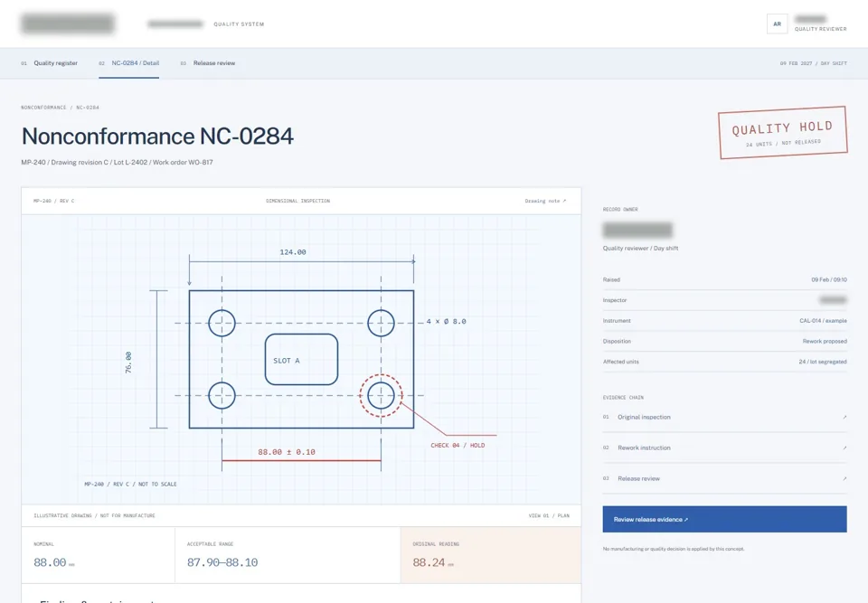This screenshot has width=868, height=603.
Task: Click the Raised 09 Feb / 09:10 value
Action: 829,279
